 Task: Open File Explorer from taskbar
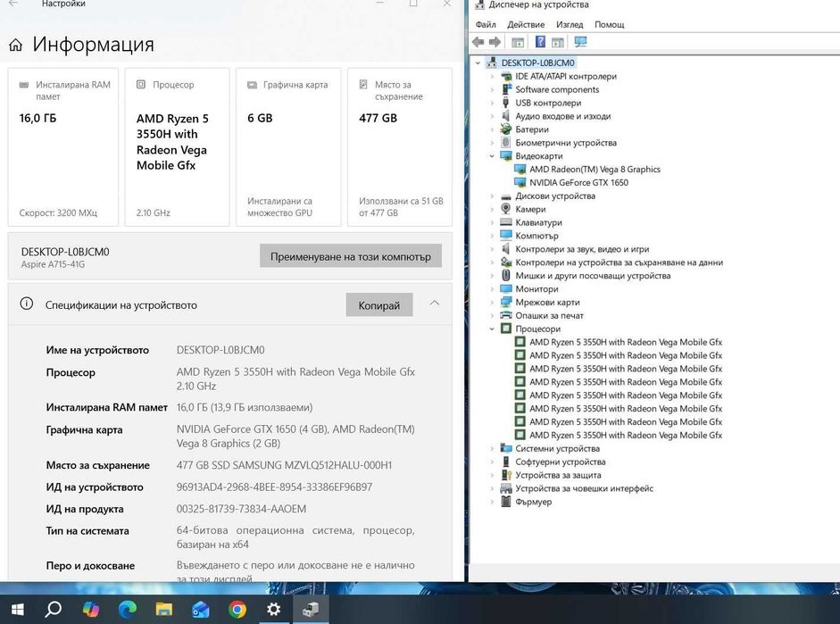pos(164,610)
